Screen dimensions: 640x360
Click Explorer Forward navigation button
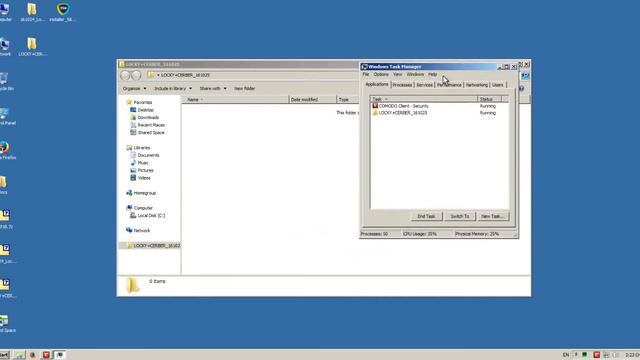pos(136,75)
